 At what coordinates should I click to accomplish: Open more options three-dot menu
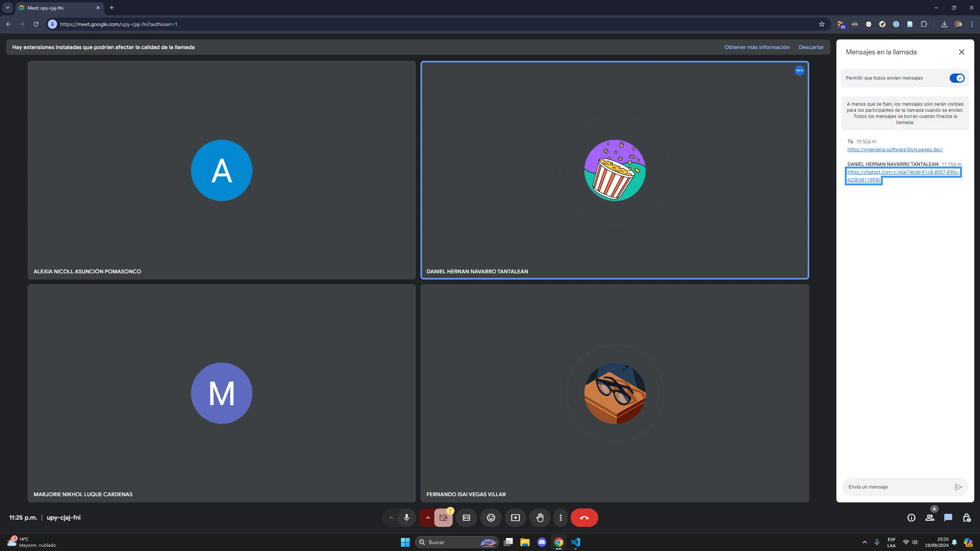pyautogui.click(x=561, y=518)
